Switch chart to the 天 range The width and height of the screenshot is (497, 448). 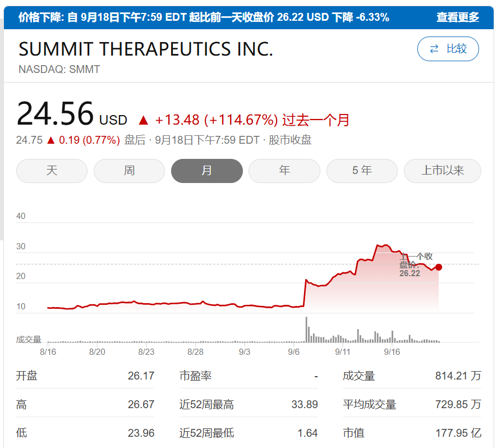coord(52,171)
